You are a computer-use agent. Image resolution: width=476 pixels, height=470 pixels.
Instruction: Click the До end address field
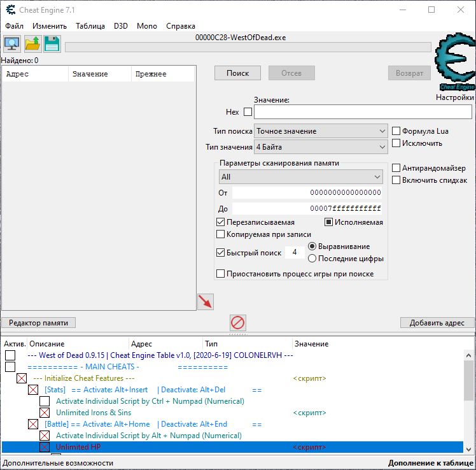307,208
